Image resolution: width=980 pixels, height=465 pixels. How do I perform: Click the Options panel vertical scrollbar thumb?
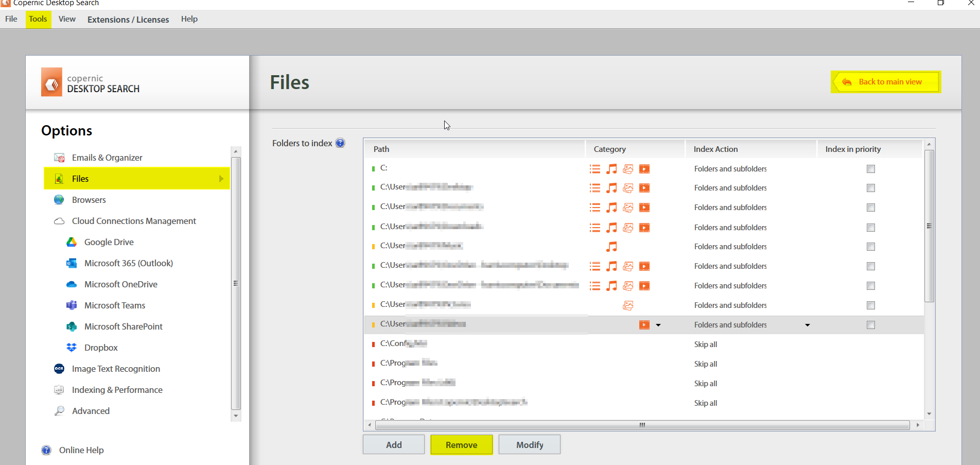[x=236, y=283]
